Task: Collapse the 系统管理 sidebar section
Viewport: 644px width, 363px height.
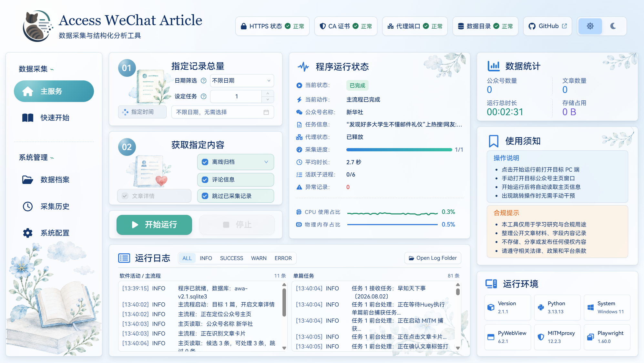Action: click(52, 158)
